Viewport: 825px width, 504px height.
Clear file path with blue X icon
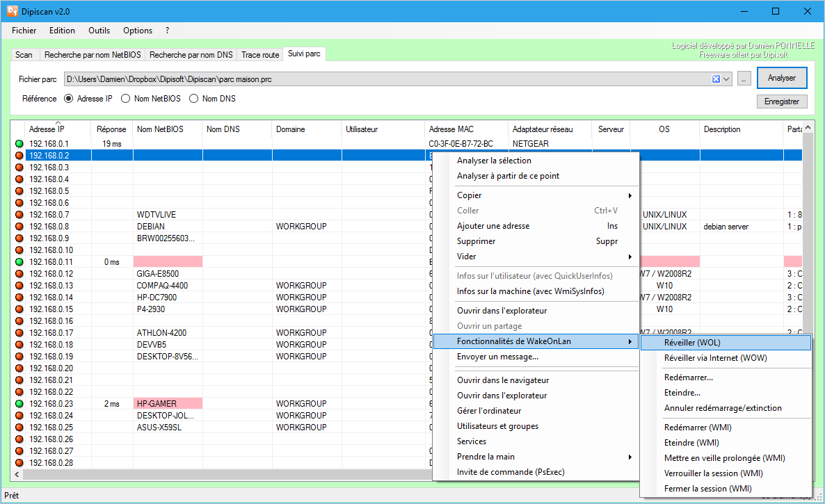point(716,79)
